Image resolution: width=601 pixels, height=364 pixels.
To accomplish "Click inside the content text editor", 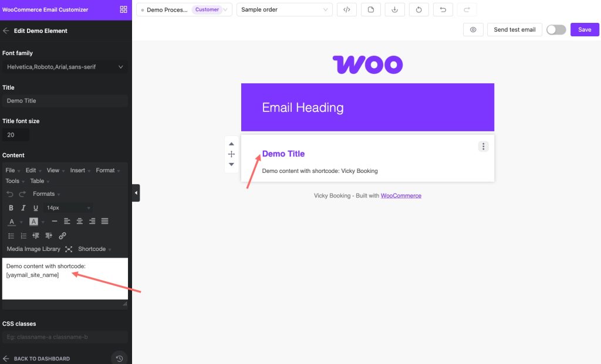I will (65, 278).
